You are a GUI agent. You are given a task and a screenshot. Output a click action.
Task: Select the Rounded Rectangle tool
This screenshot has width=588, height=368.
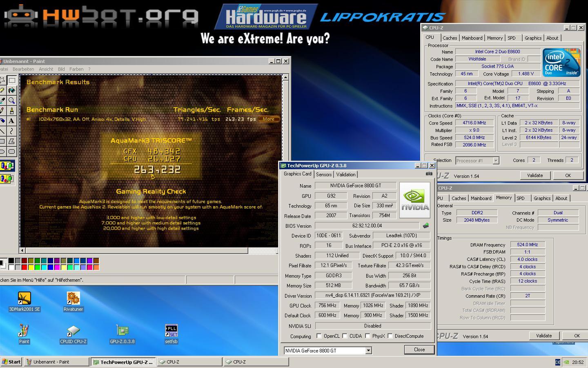click(x=12, y=152)
